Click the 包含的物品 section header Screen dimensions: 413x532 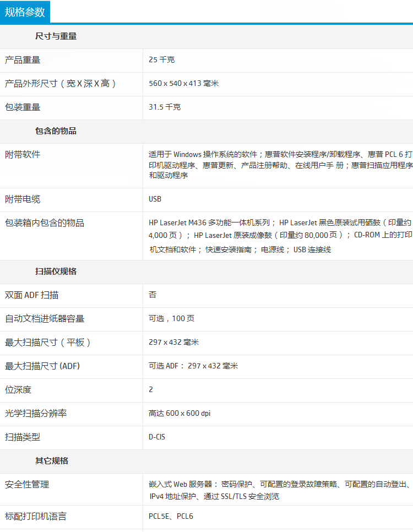56,131
